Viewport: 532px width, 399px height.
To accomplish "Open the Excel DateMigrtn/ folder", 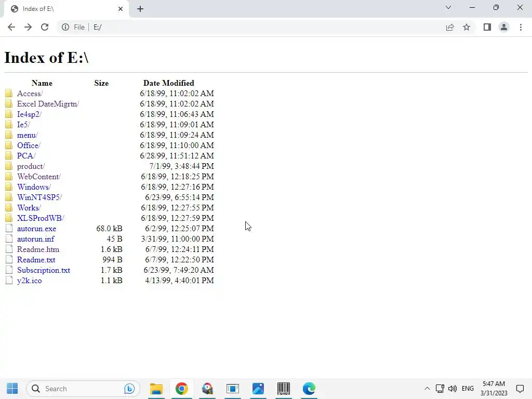I will pyautogui.click(x=48, y=104).
